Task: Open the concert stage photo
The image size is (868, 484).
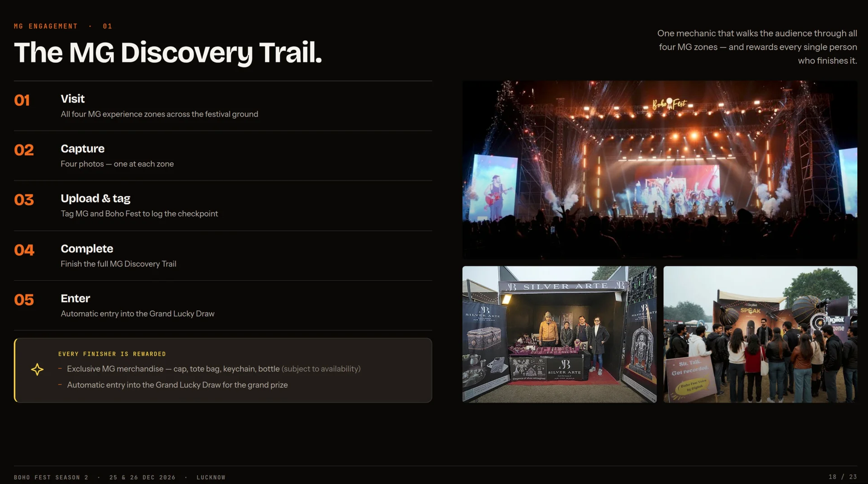Action: tap(660, 170)
